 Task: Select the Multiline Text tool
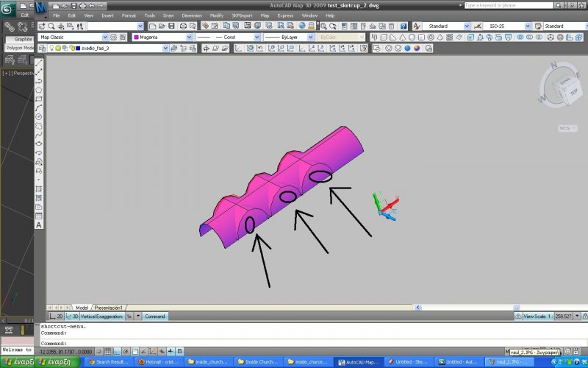click(x=39, y=225)
